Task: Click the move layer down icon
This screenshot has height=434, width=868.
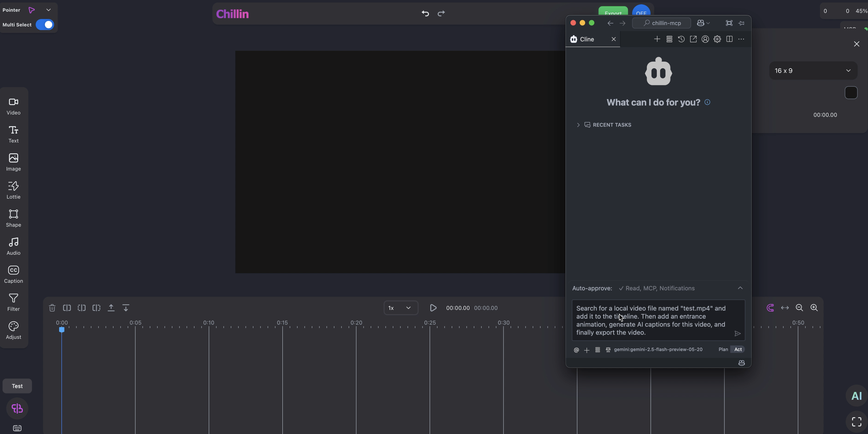Action: [126, 308]
